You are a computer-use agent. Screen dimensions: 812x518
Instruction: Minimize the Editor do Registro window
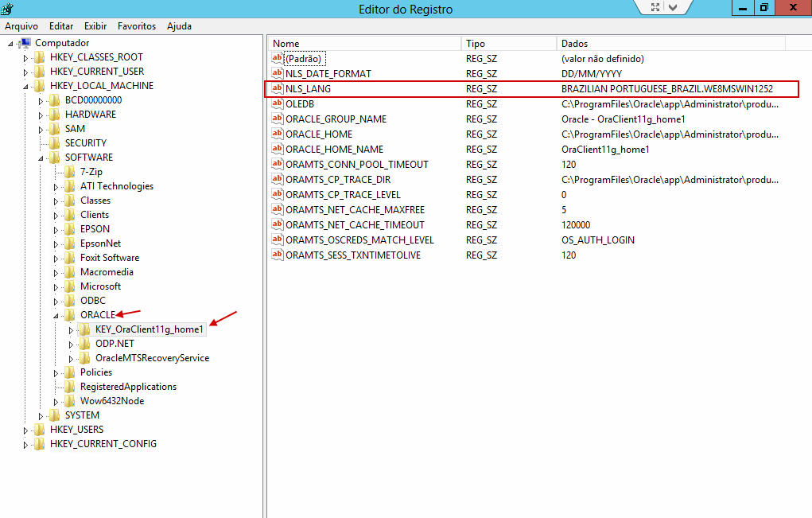pyautogui.click(x=743, y=7)
